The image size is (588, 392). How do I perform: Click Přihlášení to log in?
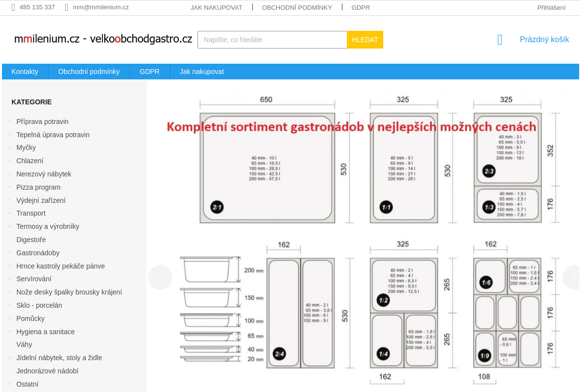[552, 7]
